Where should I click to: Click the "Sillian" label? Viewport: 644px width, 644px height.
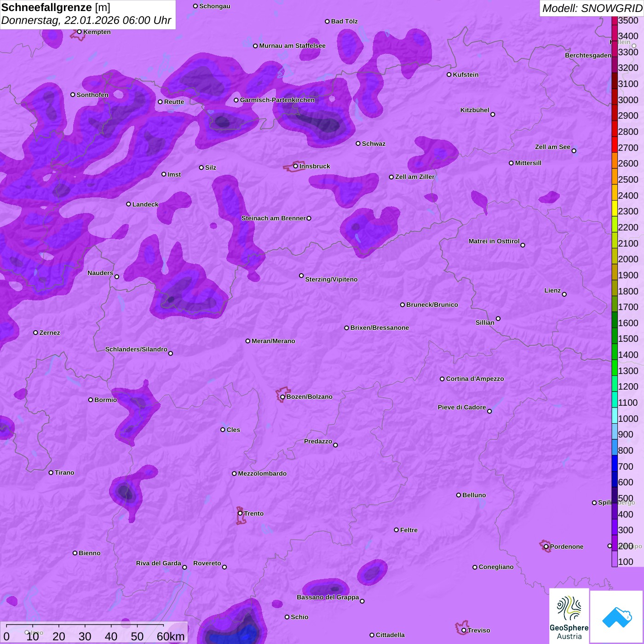click(x=485, y=322)
